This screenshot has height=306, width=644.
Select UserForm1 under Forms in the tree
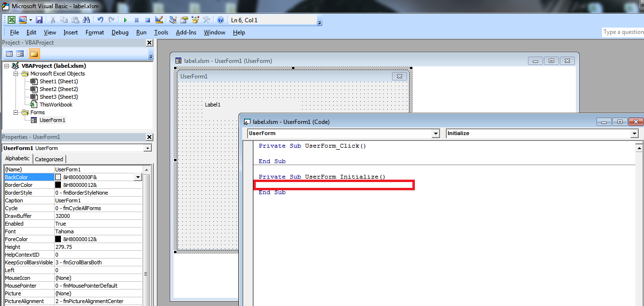coord(52,120)
